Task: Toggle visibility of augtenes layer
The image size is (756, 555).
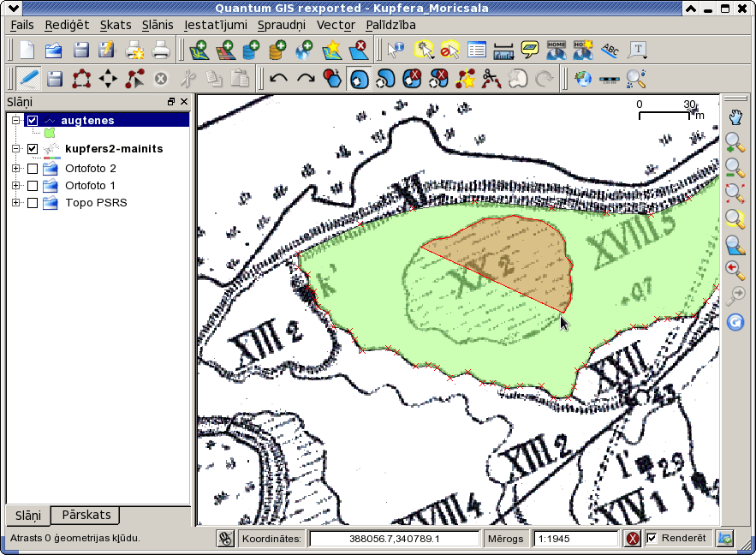Action: [x=33, y=120]
